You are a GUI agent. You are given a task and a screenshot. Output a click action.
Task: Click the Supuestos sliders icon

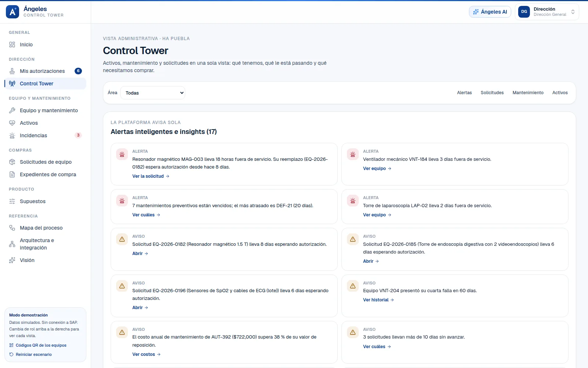point(12,201)
